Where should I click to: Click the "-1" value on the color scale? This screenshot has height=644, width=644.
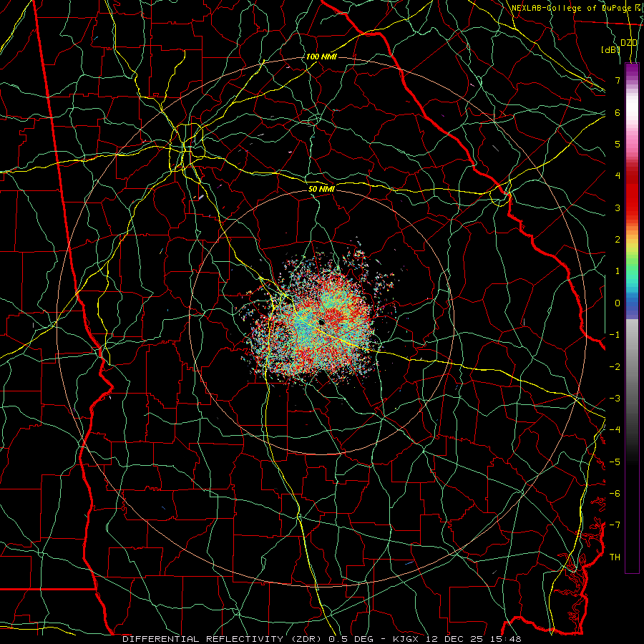coord(615,335)
